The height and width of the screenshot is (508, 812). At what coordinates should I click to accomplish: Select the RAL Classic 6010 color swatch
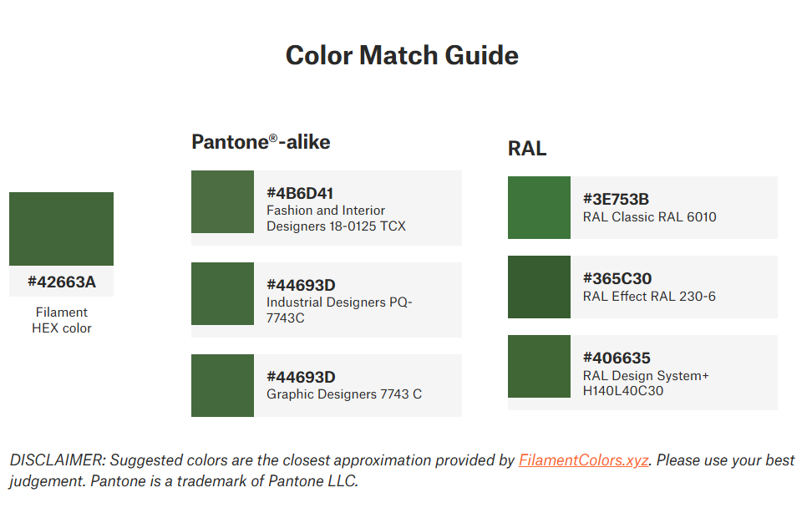coord(539,208)
